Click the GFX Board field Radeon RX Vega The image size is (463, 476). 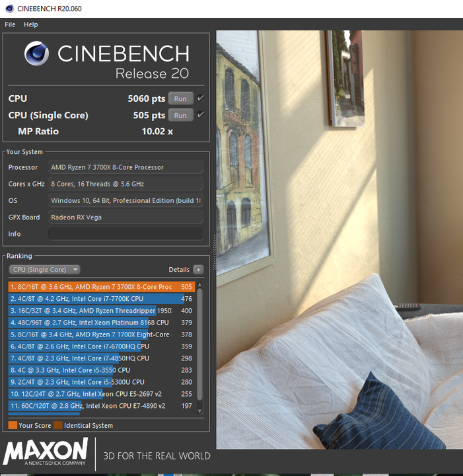pyautogui.click(x=125, y=218)
